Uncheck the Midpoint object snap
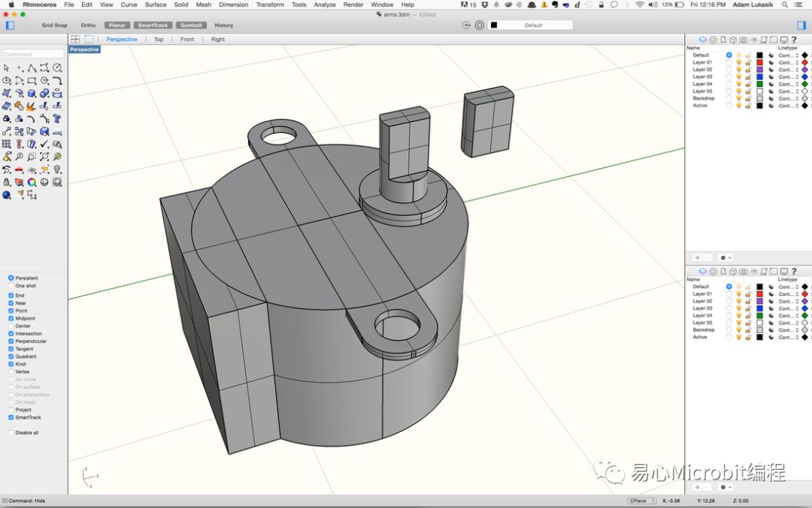Viewport: 812px width, 508px height. click(11, 318)
